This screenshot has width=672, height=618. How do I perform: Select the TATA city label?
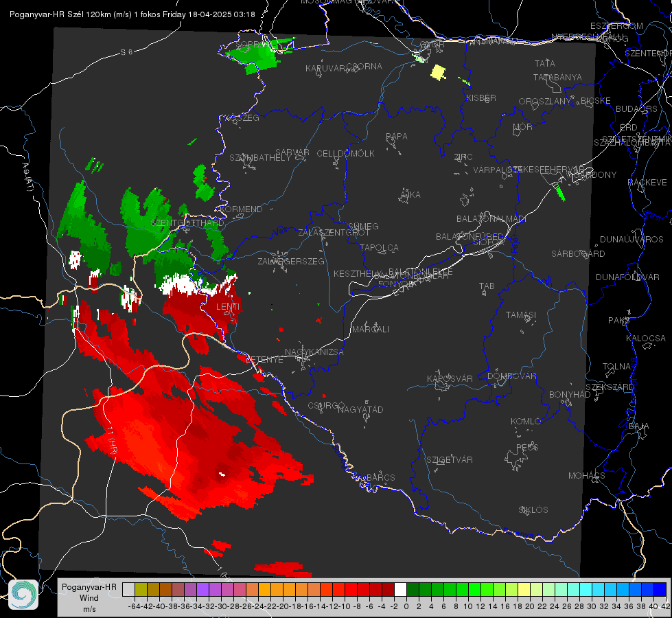(545, 63)
